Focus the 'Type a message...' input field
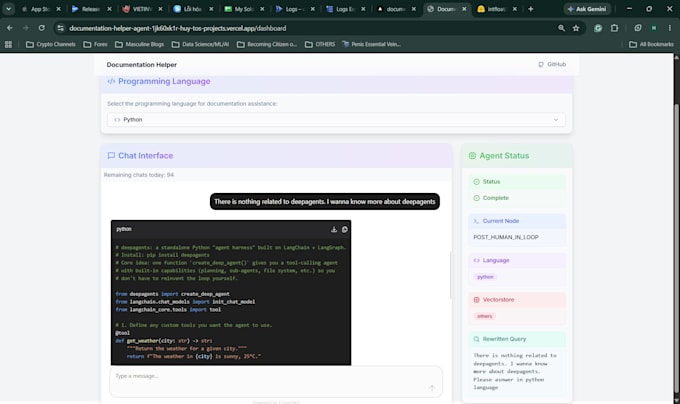The height and width of the screenshot is (404, 680). coord(276,381)
